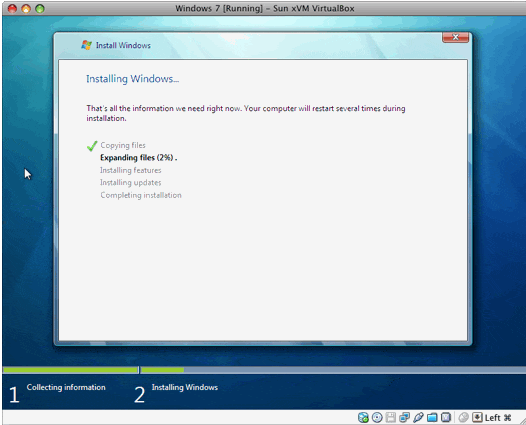Click the keyboard capture arrow icon
526x425 pixels.
477,418
